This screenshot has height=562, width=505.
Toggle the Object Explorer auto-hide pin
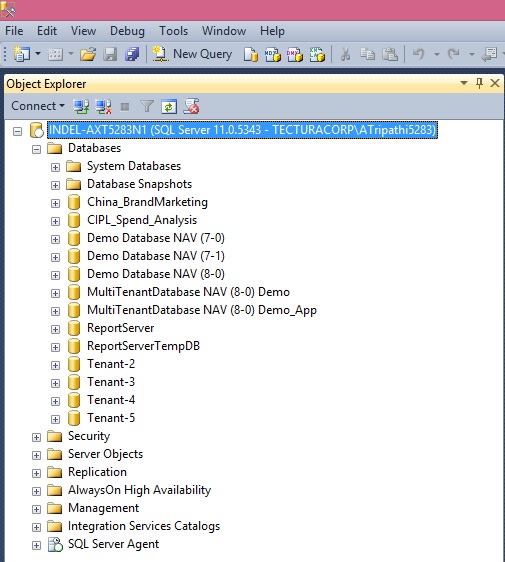479,83
